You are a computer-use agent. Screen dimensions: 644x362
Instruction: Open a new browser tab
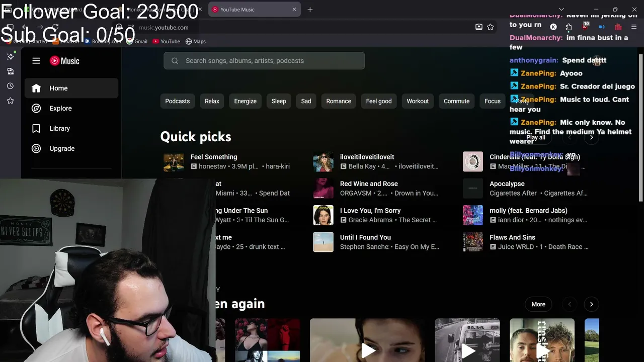310,10
